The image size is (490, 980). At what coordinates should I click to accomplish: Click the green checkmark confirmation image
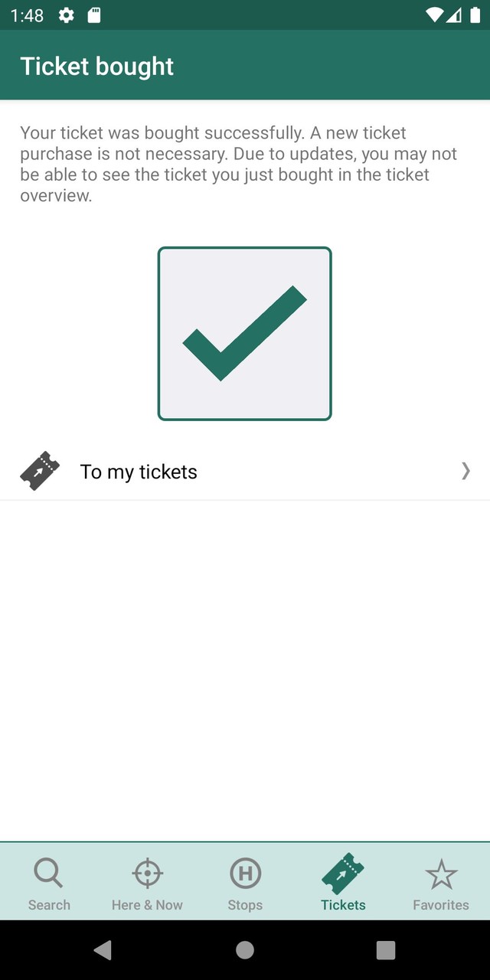pos(244,333)
